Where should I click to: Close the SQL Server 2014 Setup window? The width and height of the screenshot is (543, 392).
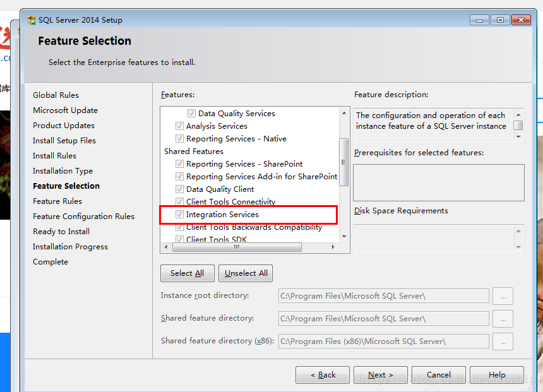click(521, 20)
